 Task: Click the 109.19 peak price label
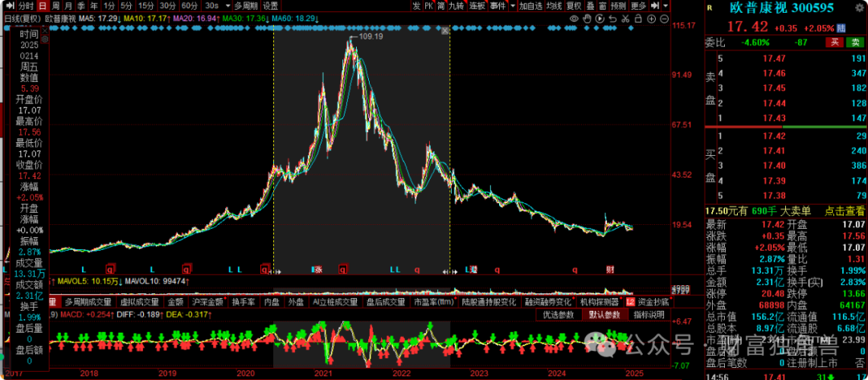point(370,36)
